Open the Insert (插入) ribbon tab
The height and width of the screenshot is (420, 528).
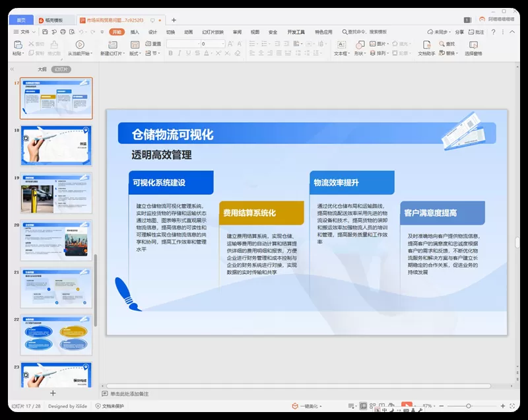(x=135, y=32)
